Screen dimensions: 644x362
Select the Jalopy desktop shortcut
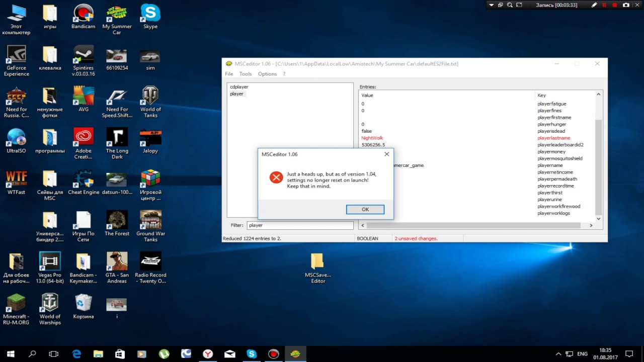click(x=150, y=141)
